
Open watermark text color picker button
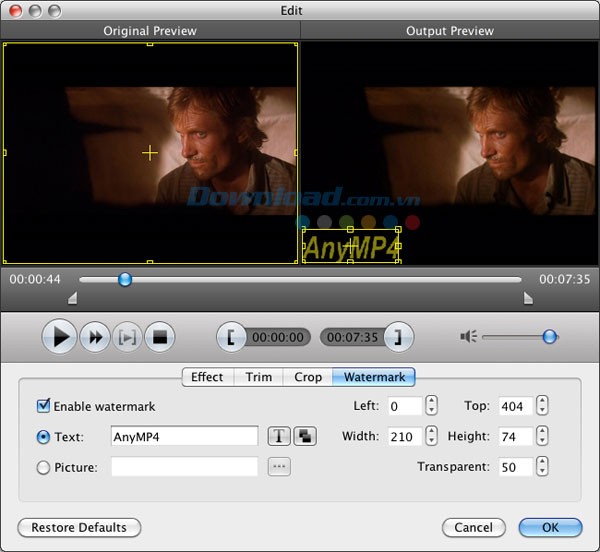[305, 436]
